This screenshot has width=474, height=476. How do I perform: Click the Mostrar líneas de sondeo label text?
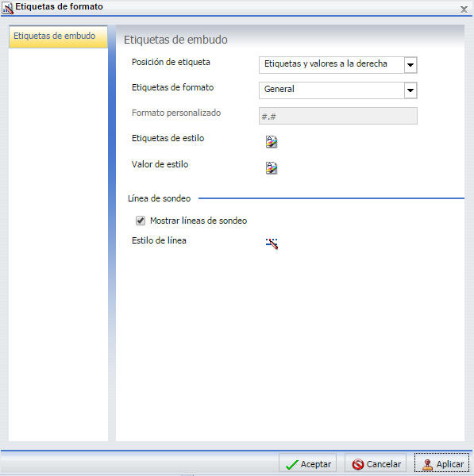(198, 221)
